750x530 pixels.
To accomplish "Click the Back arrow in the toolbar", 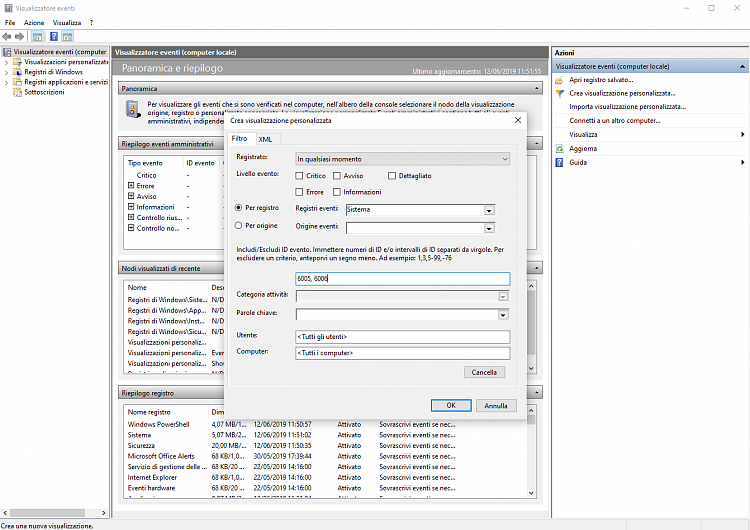I will 7,36.
